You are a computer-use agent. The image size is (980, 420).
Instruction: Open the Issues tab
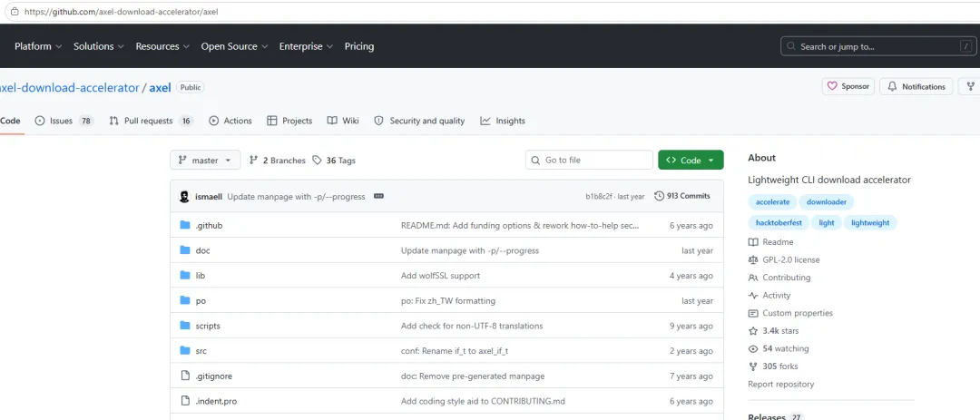click(x=64, y=121)
